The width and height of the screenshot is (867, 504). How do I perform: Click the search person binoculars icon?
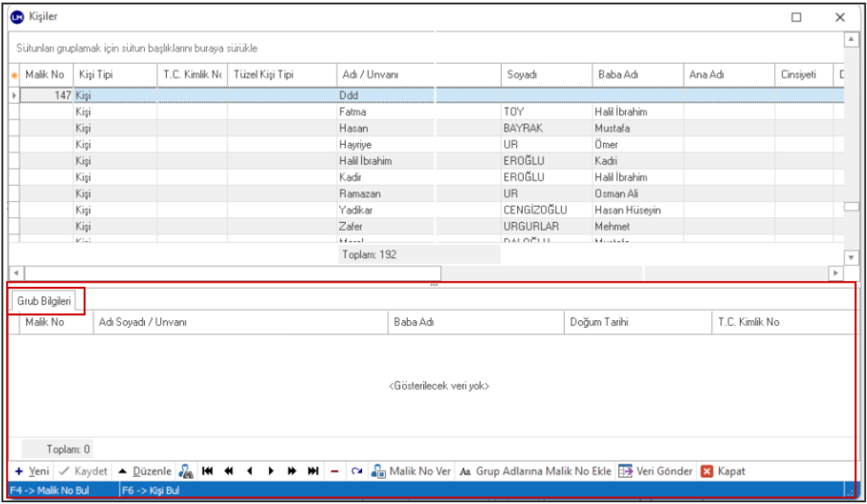(x=186, y=472)
